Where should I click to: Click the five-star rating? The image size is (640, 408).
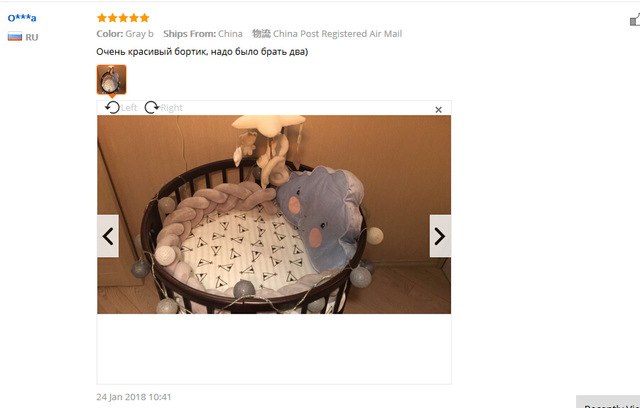[123, 18]
